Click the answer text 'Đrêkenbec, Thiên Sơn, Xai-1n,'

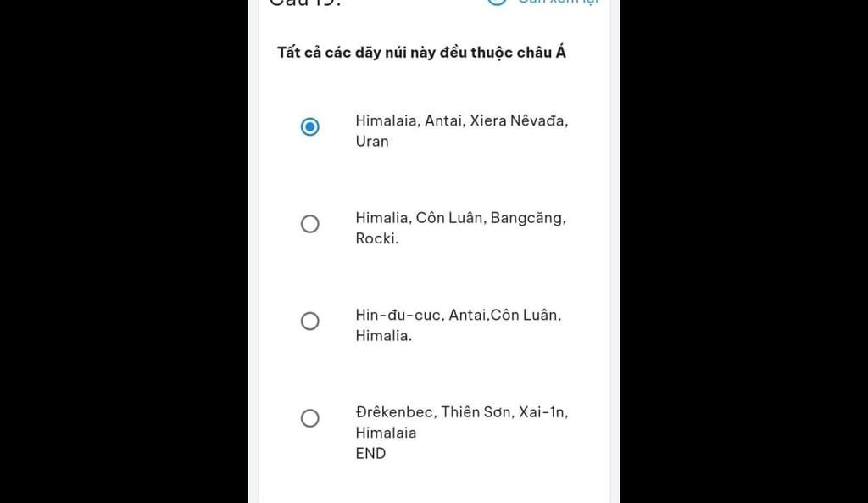point(462,412)
